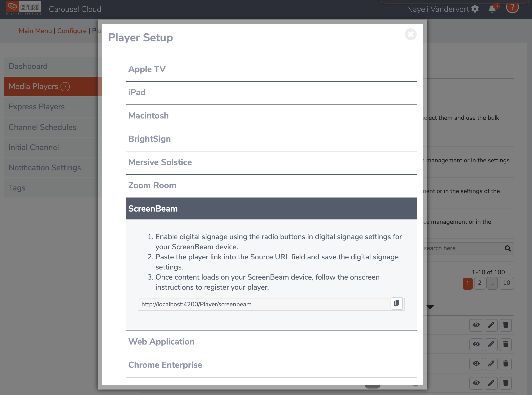
Task: Open the user settings gear icon
Action: pyautogui.click(x=475, y=9)
